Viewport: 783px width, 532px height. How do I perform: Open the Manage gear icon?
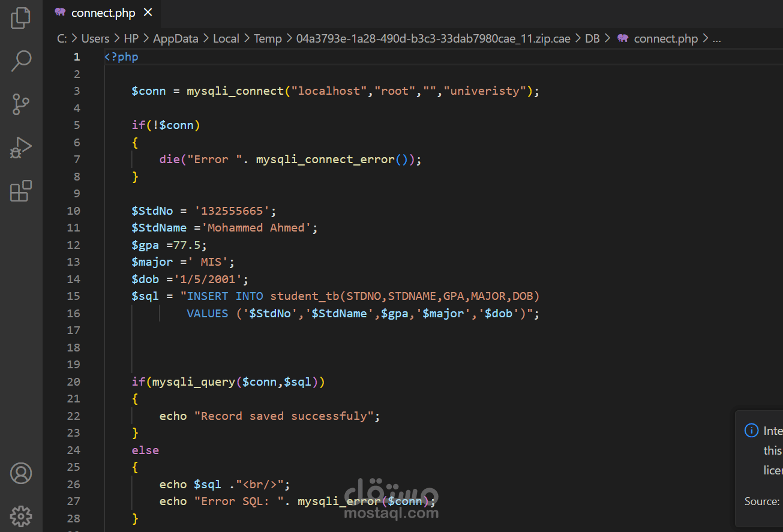point(21,516)
